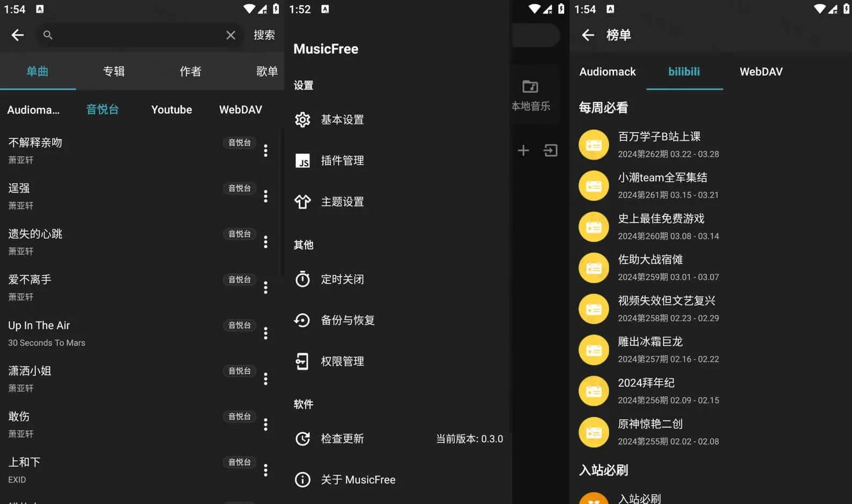Tap the 2024第262期 03.22 - 03.28 subtitle
Image resolution: width=852 pixels, height=504 pixels.
[668, 154]
